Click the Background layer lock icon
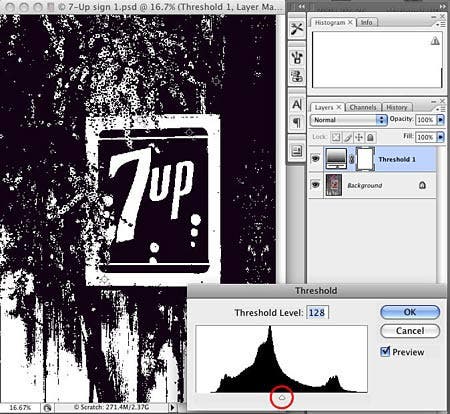 tap(422, 185)
